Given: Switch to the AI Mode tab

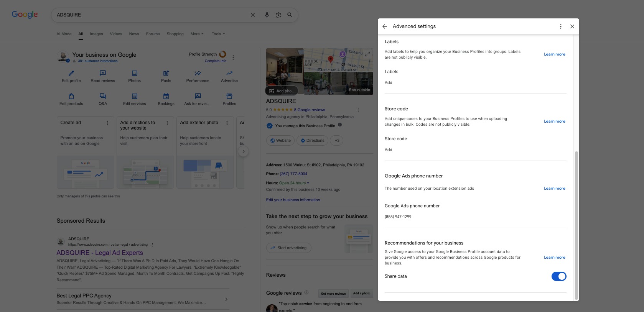Looking at the screenshot, I should click(x=64, y=34).
